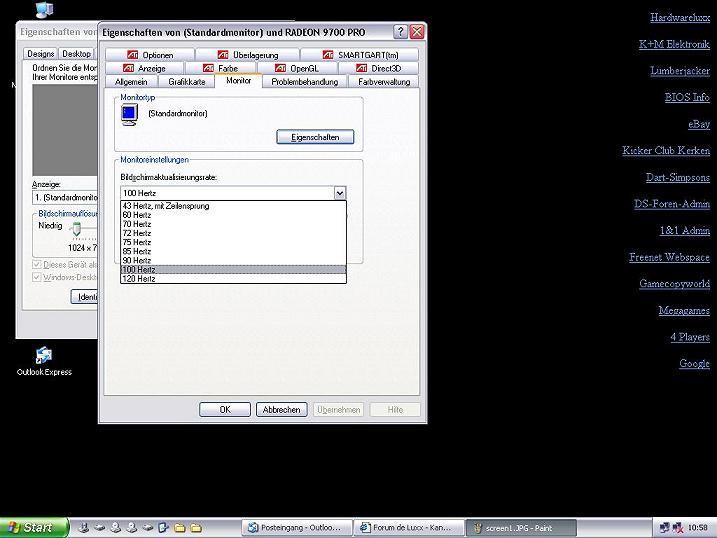
Task: Open the Hardwareluxx link
Action: tap(680, 17)
